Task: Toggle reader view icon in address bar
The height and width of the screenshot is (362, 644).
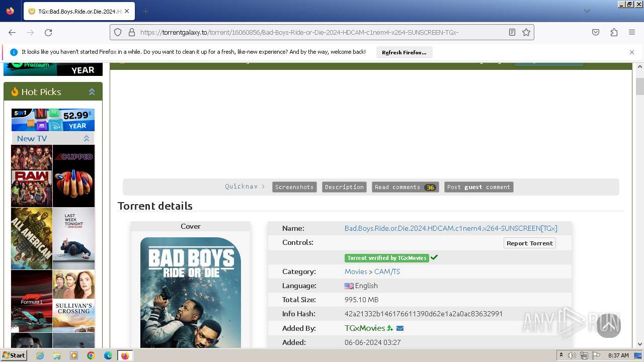Action: (x=512, y=32)
